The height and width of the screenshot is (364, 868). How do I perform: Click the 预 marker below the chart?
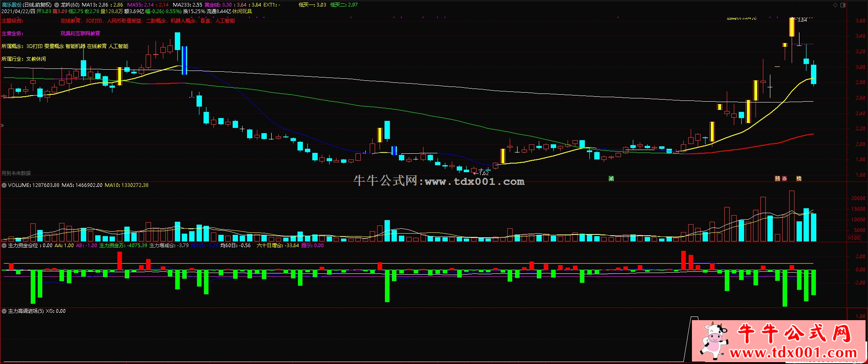(x=777, y=178)
